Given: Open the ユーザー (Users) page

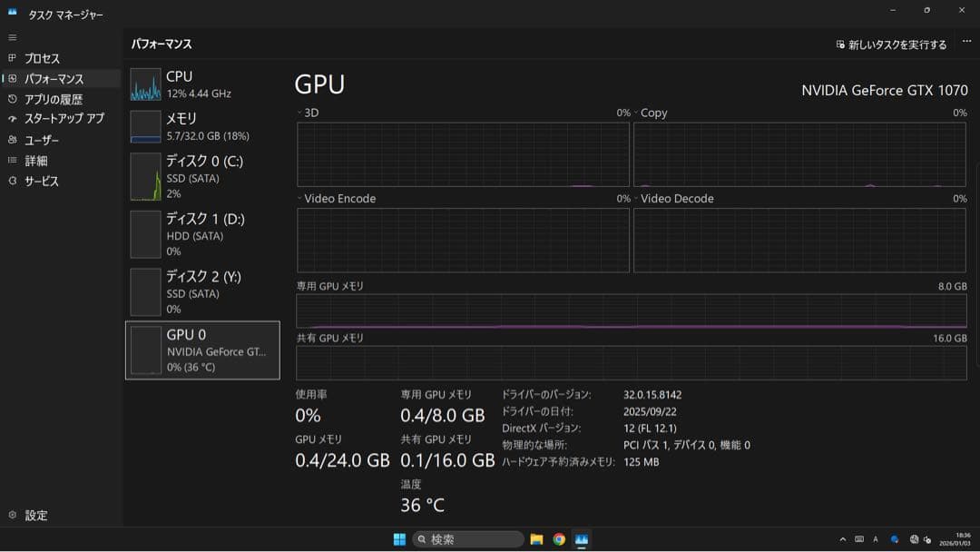Looking at the screenshot, I should [44, 140].
